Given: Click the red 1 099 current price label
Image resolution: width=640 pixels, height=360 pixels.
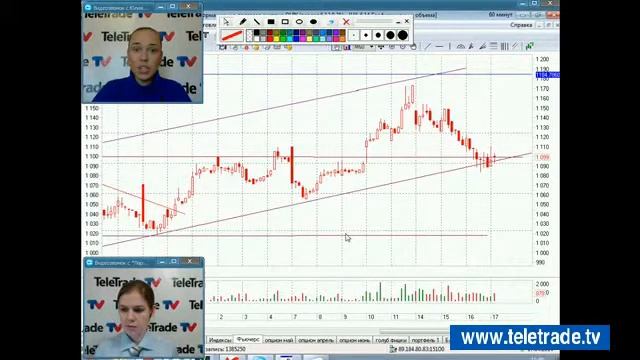Looking at the screenshot, I should [542, 157].
